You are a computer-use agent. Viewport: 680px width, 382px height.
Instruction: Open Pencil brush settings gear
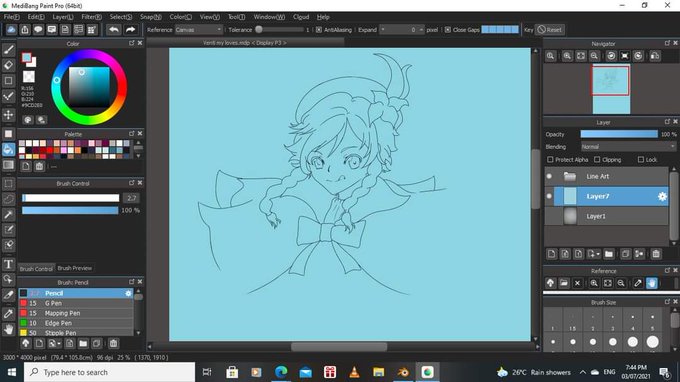click(128, 294)
